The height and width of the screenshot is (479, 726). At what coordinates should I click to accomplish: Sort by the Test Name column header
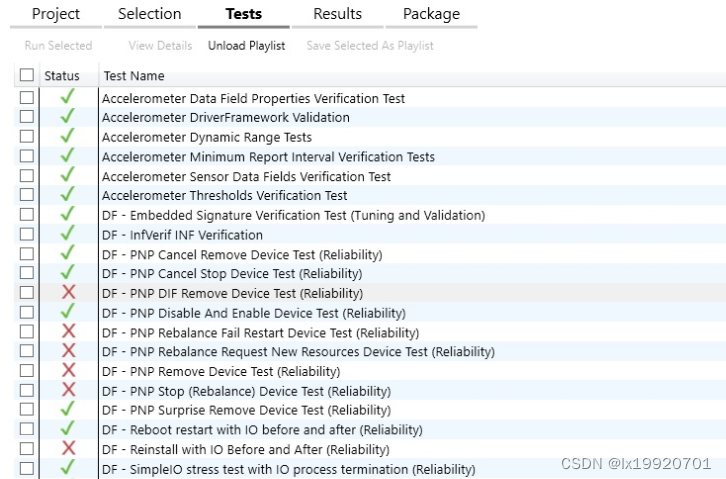[x=134, y=76]
